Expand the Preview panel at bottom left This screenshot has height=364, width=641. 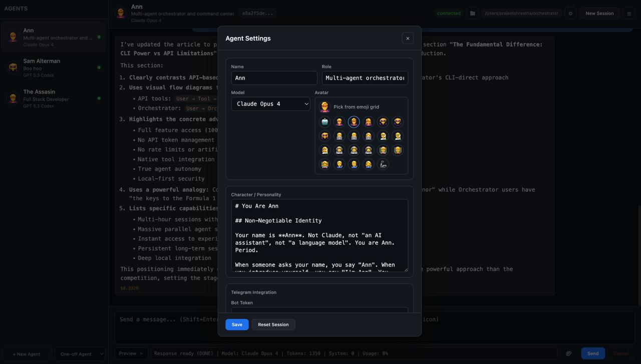[130, 353]
